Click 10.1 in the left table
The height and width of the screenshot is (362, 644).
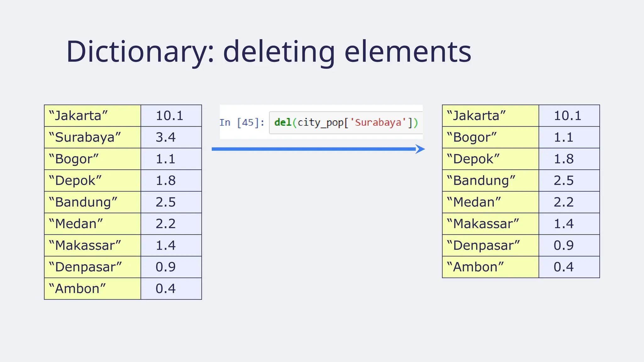(171, 116)
